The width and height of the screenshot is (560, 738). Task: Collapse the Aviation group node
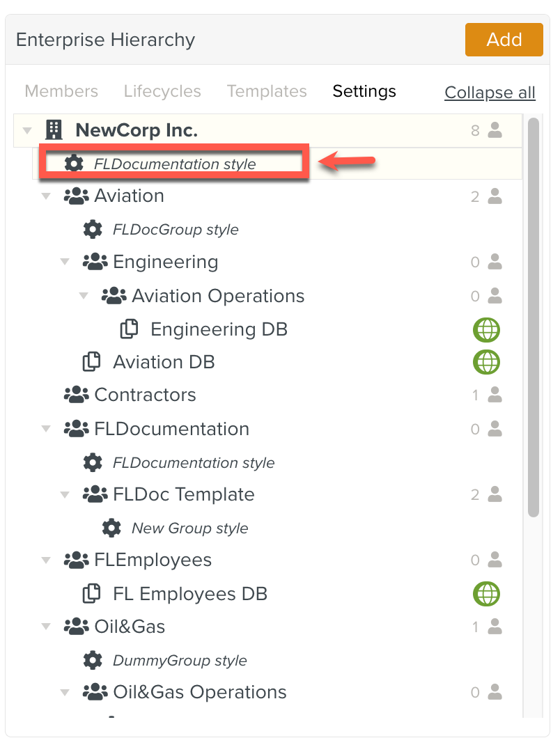point(46,196)
